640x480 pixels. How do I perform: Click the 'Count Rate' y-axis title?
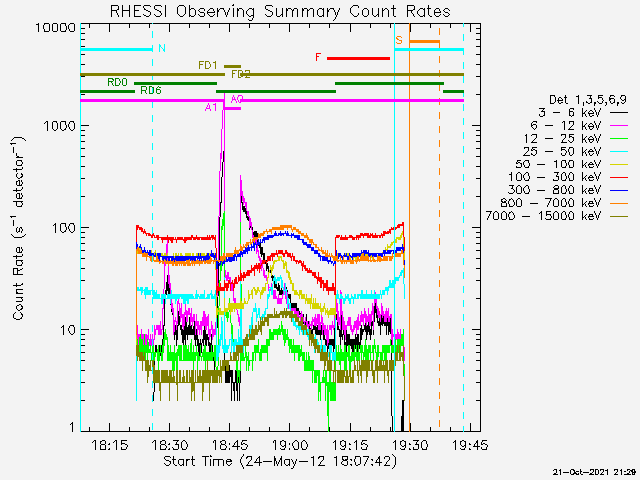(19, 229)
